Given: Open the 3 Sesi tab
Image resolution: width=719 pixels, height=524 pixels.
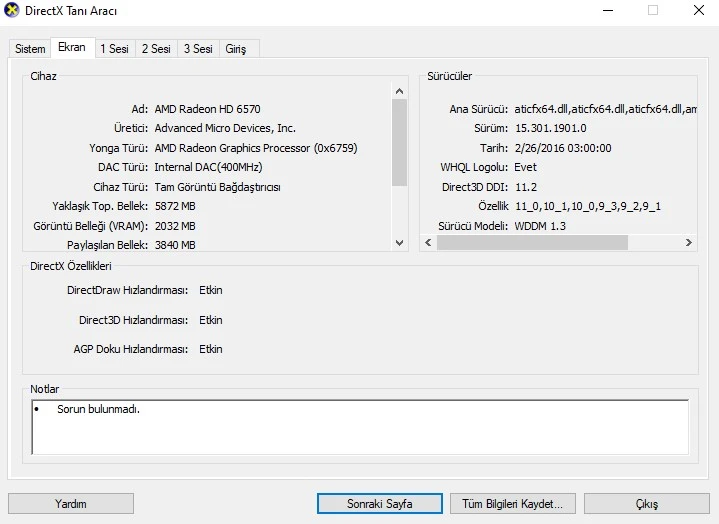Looking at the screenshot, I should (x=198, y=49).
